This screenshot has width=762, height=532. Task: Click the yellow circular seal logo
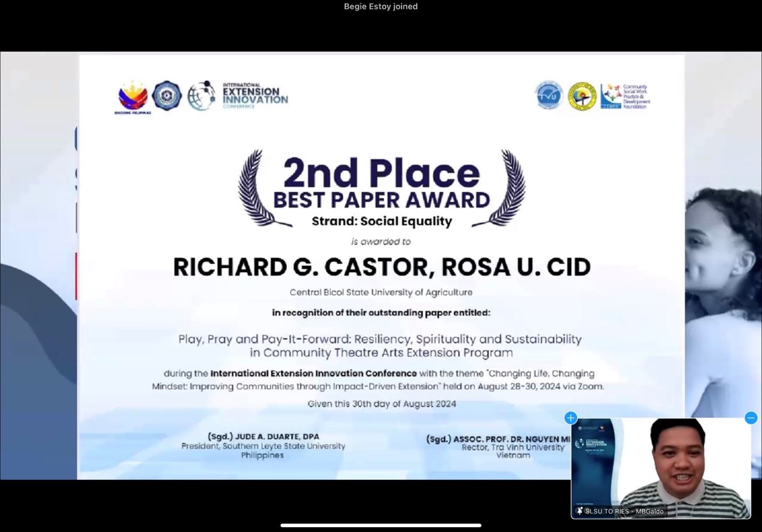tap(582, 96)
